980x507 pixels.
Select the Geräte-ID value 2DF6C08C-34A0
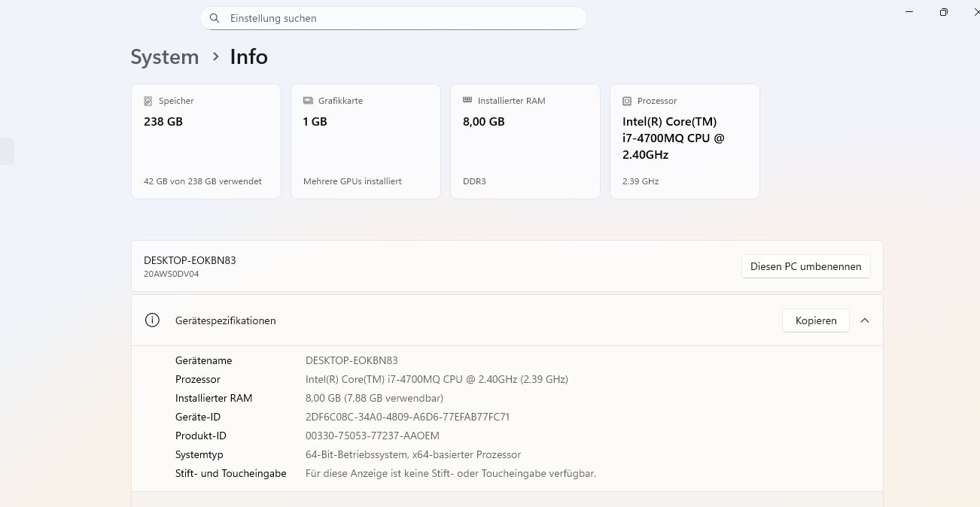408,417
